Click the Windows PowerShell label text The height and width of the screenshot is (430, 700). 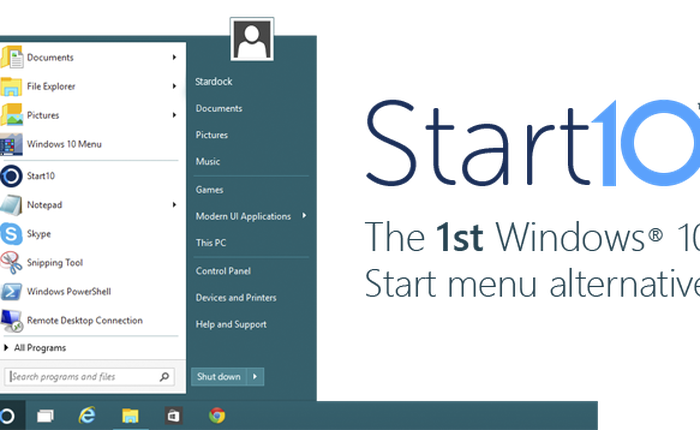click(x=69, y=292)
